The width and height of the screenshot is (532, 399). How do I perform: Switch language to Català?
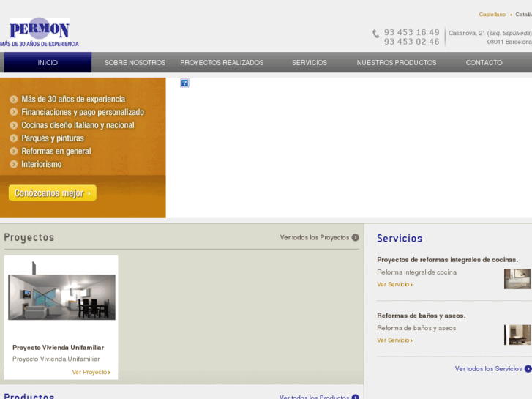pos(523,14)
